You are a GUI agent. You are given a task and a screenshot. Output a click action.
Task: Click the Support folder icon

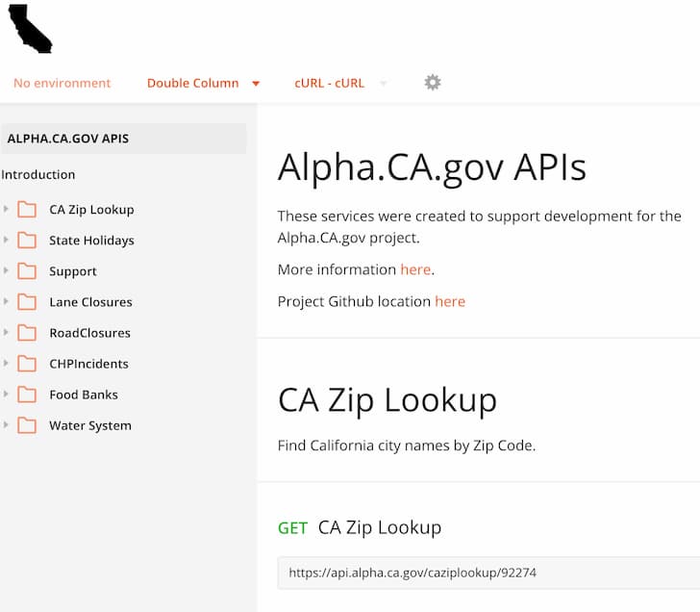tap(27, 270)
